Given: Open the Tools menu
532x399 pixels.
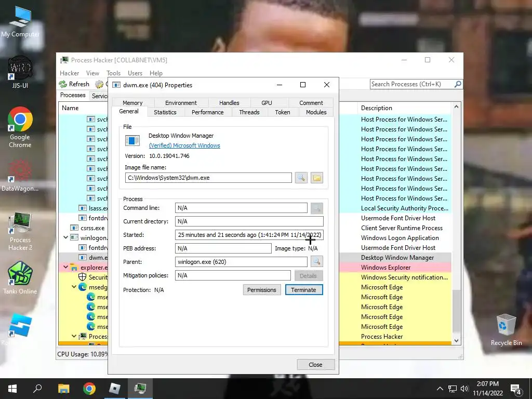Looking at the screenshot, I should coord(113,73).
